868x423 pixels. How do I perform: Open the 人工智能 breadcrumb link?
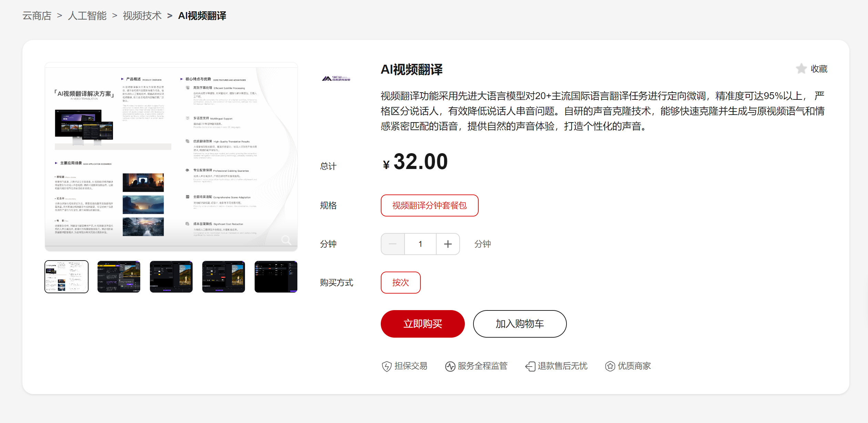87,15
